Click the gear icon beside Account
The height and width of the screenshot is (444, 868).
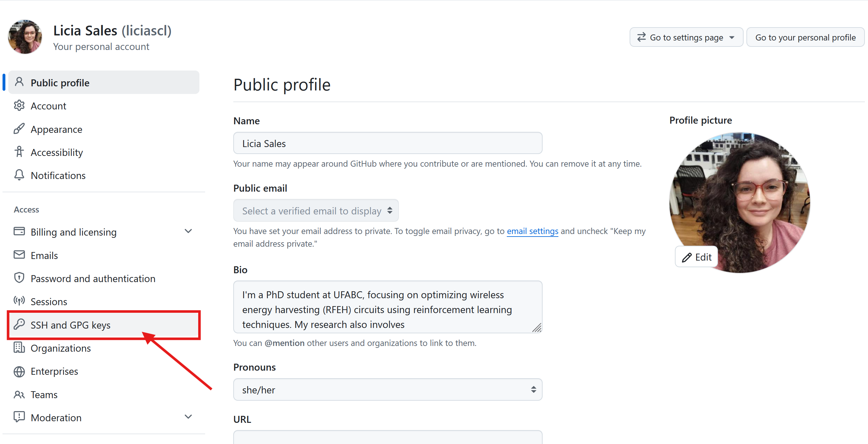(19, 106)
